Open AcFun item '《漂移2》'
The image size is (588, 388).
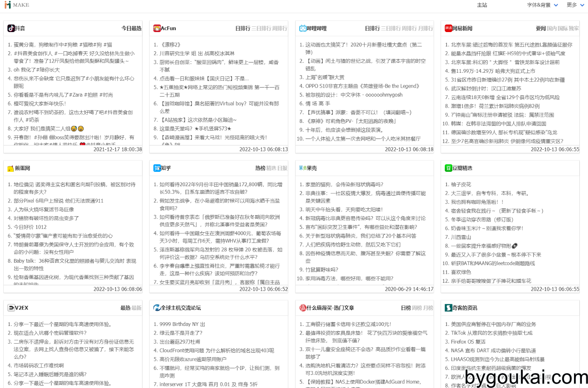[x=170, y=45]
